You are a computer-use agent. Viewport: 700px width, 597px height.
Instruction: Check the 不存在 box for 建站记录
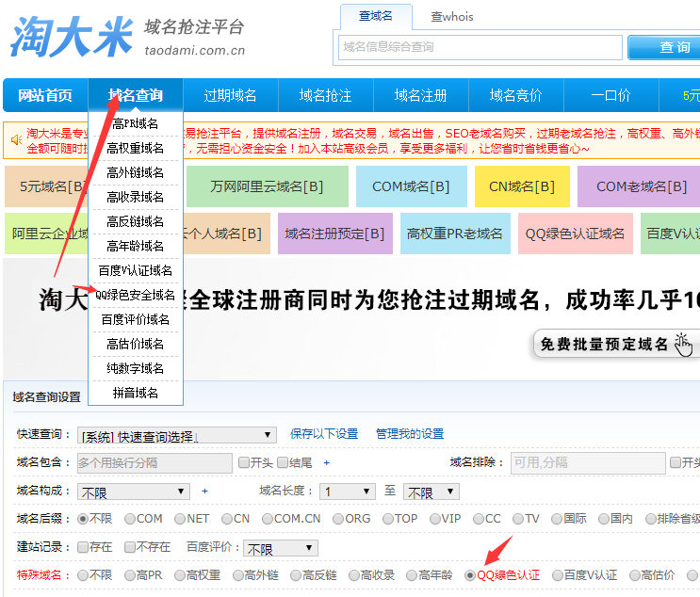(130, 547)
